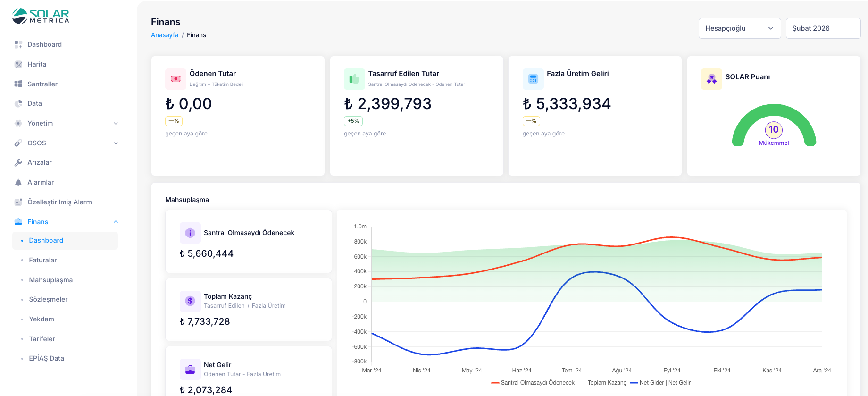Open the Hesapçıoğlu account dropdown
868x396 pixels.
(739, 28)
